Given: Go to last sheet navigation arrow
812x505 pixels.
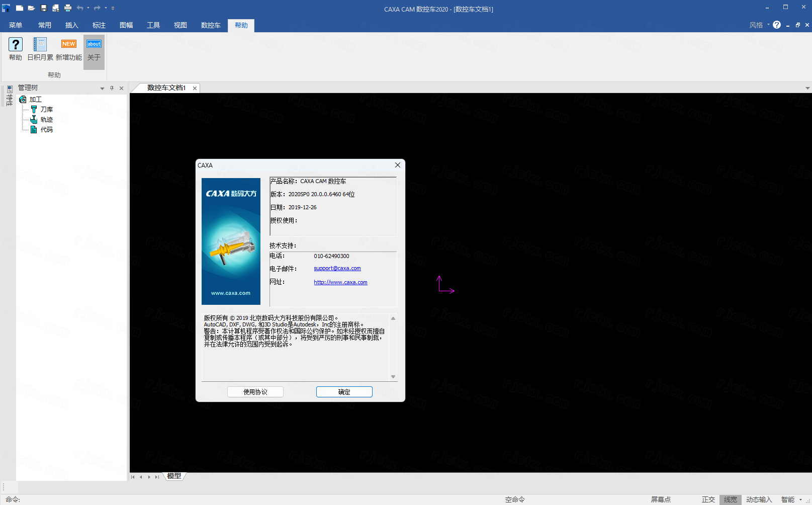Looking at the screenshot, I should click(x=157, y=477).
